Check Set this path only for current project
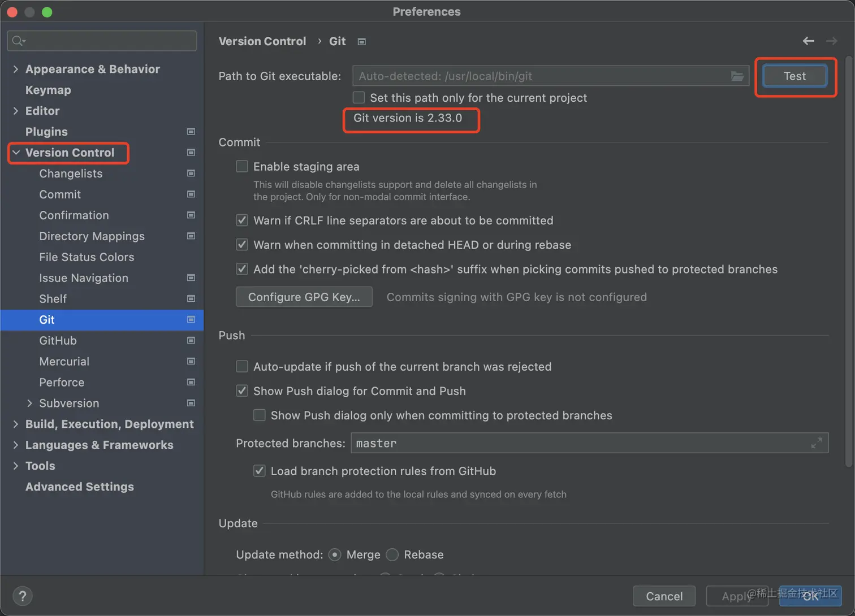The image size is (855, 616). click(x=359, y=98)
